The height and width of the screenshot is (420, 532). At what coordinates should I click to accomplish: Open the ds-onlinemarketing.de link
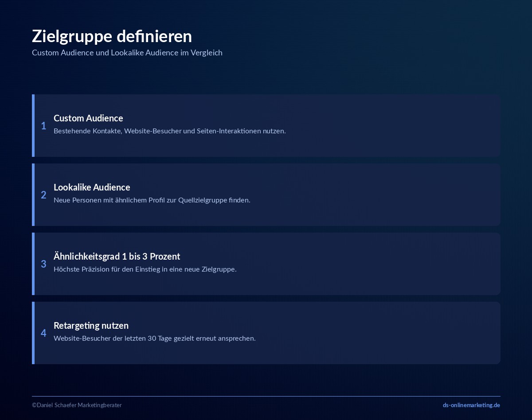(x=471, y=405)
